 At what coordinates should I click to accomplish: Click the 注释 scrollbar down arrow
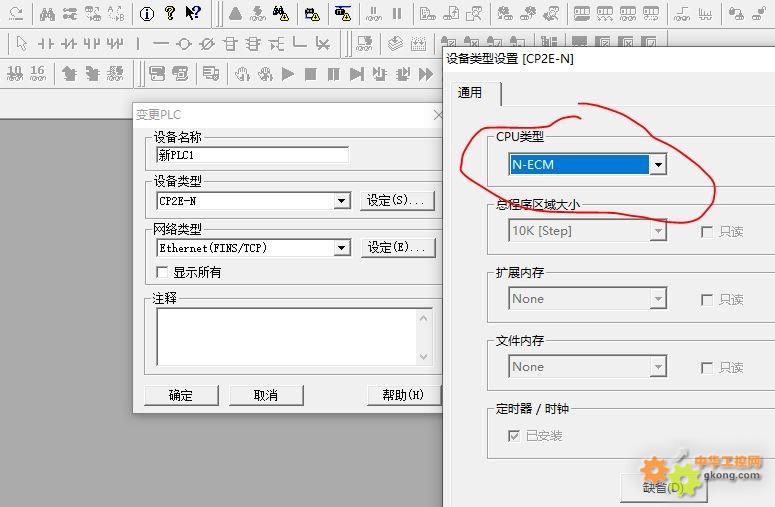coord(424,356)
